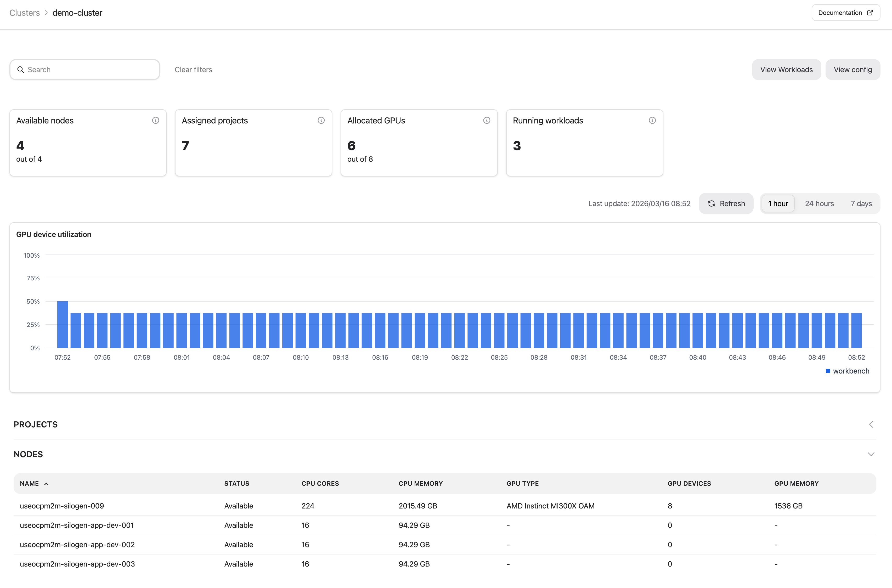This screenshot has height=588, width=892.
Task: Toggle the workbench legend color swatch
Action: pyautogui.click(x=827, y=371)
